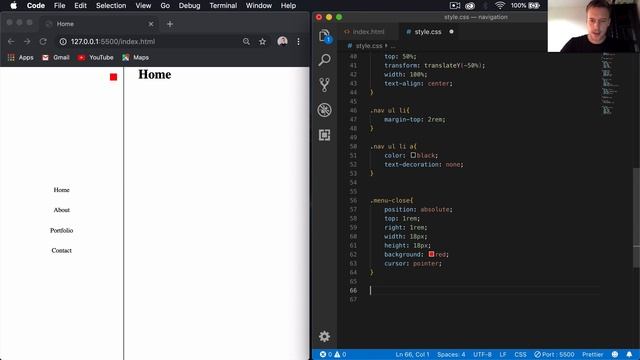Click the zoom magnifier icon in address bar

(x=246, y=42)
